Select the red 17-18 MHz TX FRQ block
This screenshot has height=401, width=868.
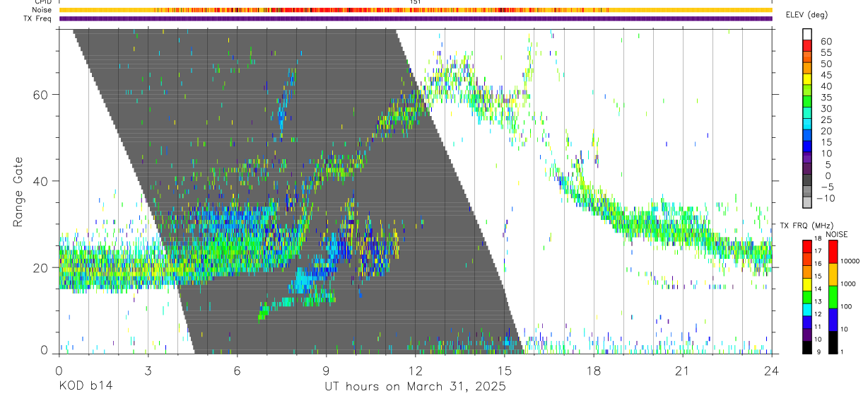point(807,247)
